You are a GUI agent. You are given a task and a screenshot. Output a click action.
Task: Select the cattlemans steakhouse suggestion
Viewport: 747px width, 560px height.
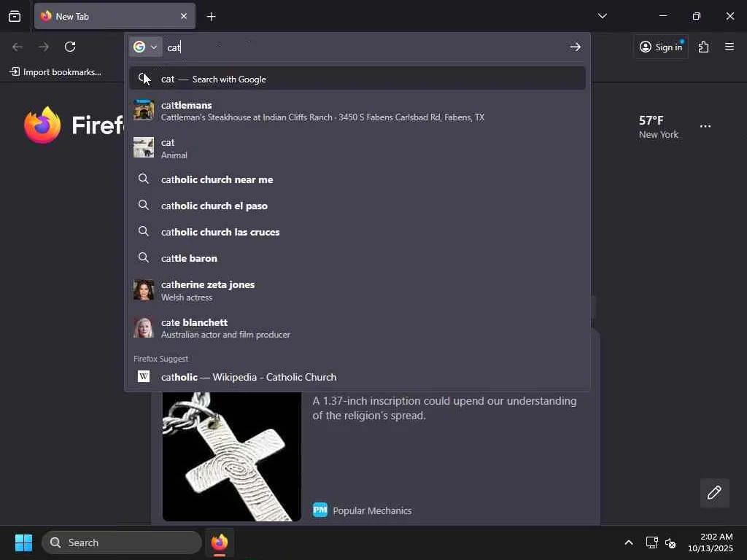(357, 111)
